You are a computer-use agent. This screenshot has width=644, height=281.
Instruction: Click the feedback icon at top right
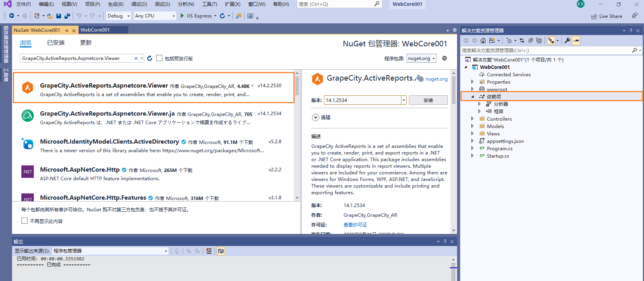(635, 16)
